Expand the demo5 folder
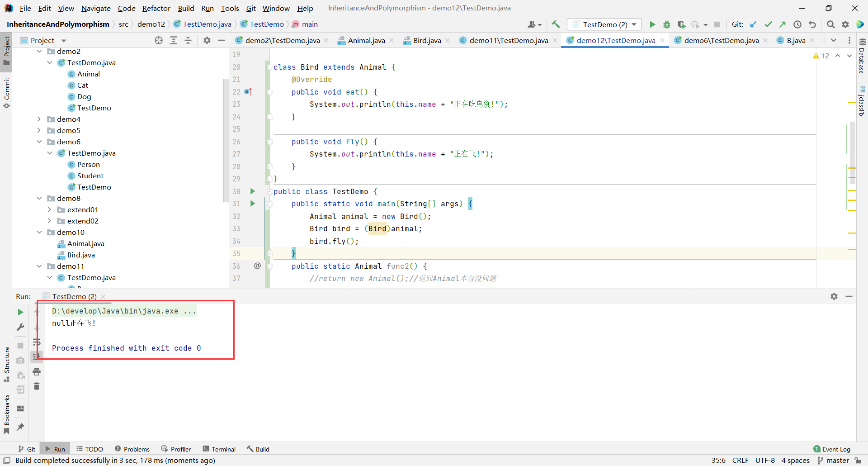 39,130
